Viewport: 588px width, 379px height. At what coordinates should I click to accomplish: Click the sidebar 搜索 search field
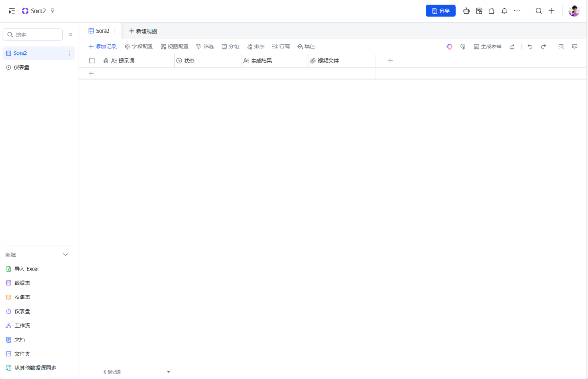click(x=33, y=35)
